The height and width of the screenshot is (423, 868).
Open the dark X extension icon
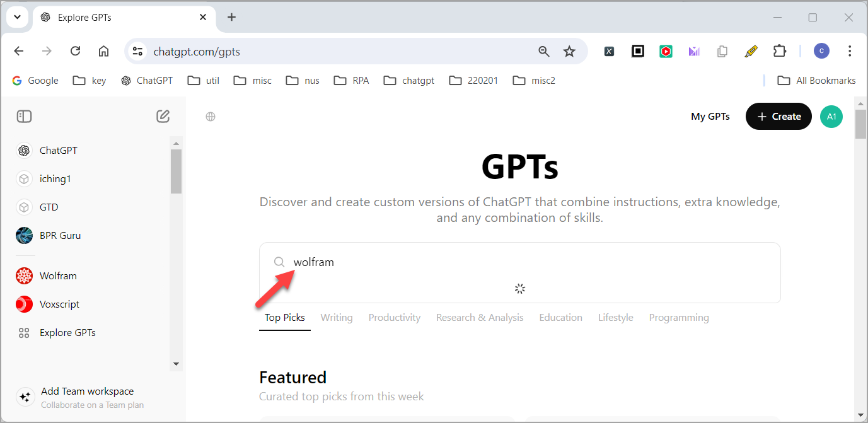(609, 52)
